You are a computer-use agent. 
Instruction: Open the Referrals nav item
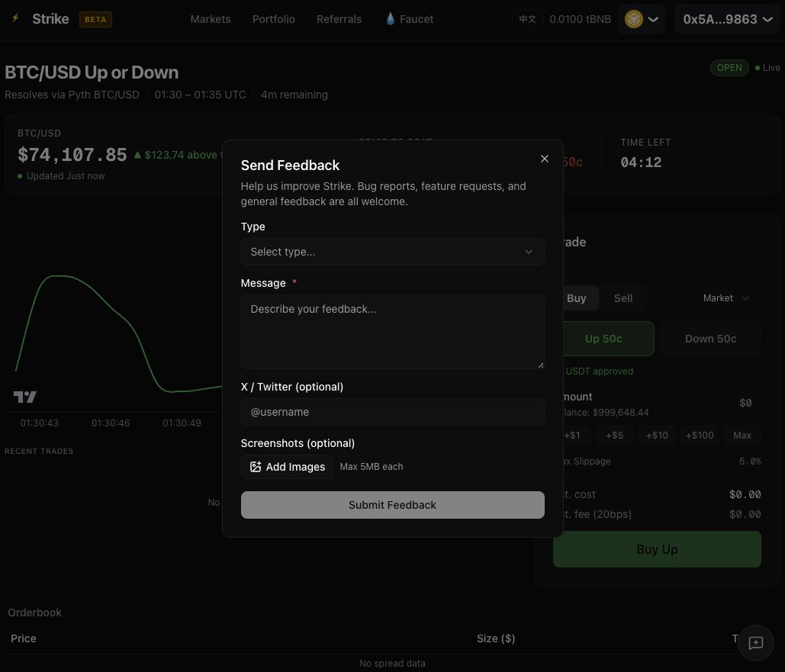339,19
